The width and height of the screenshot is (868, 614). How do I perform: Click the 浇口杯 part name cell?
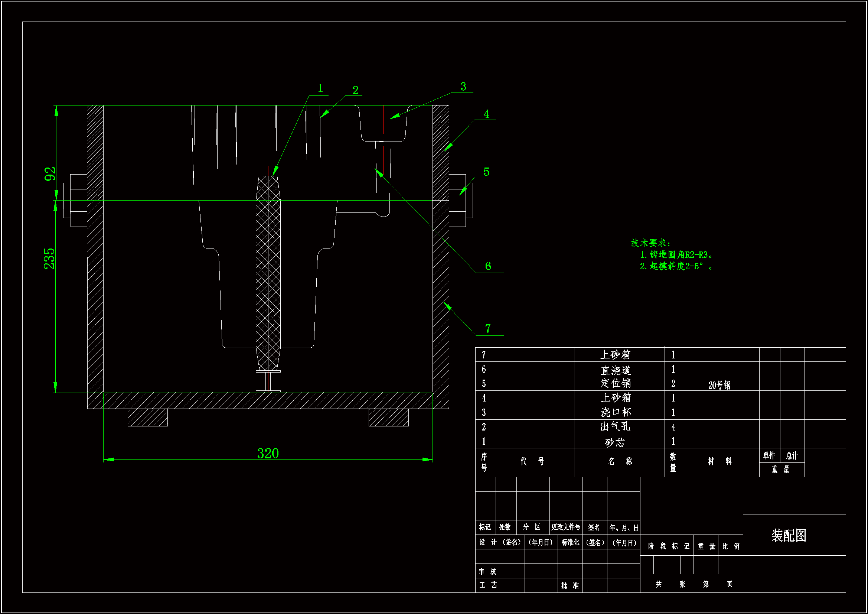pos(616,412)
